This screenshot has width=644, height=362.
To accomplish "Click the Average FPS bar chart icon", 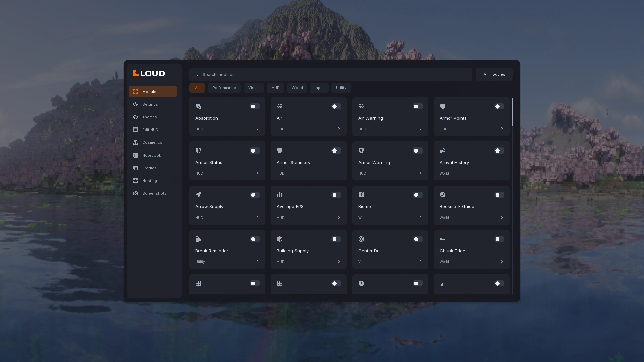I will (280, 195).
